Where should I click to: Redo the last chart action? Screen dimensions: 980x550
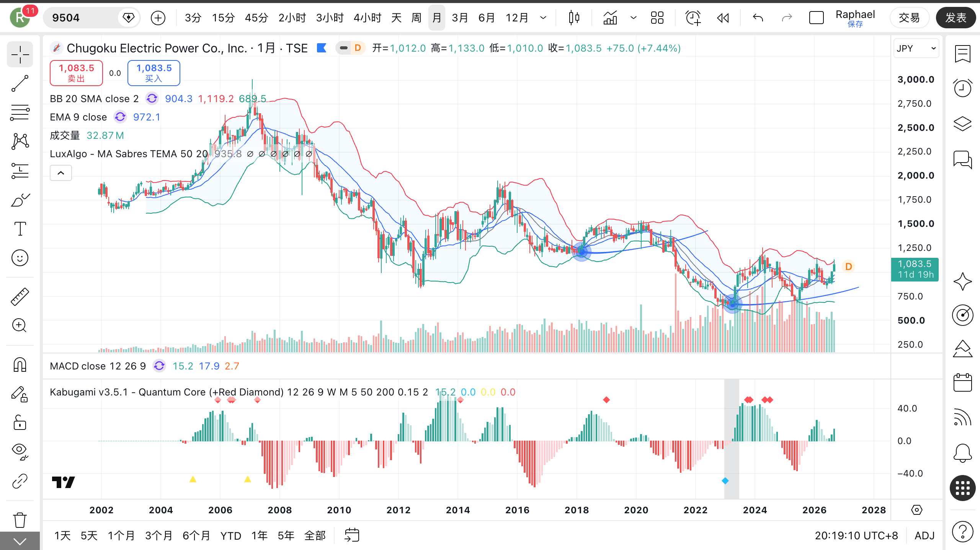pos(787,18)
